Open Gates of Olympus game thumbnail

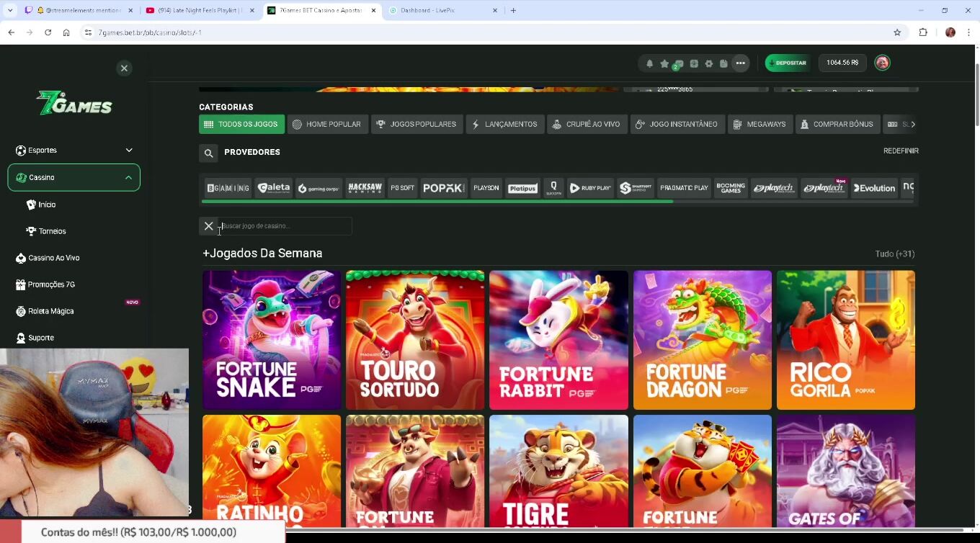[846, 471]
